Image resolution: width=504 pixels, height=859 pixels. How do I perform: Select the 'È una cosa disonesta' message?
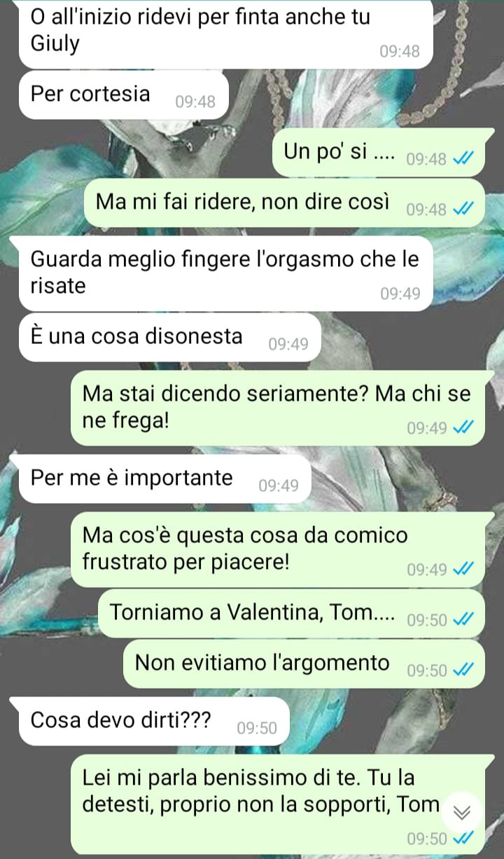169,337
